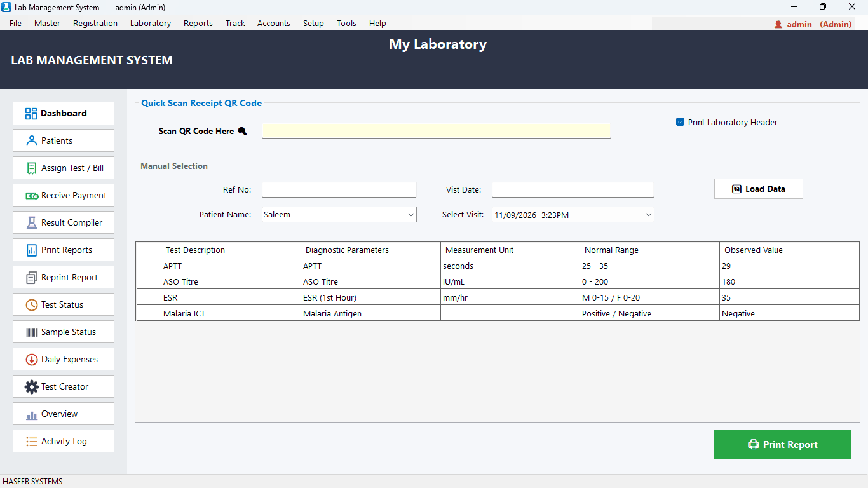Open the Registration menu

click(95, 24)
